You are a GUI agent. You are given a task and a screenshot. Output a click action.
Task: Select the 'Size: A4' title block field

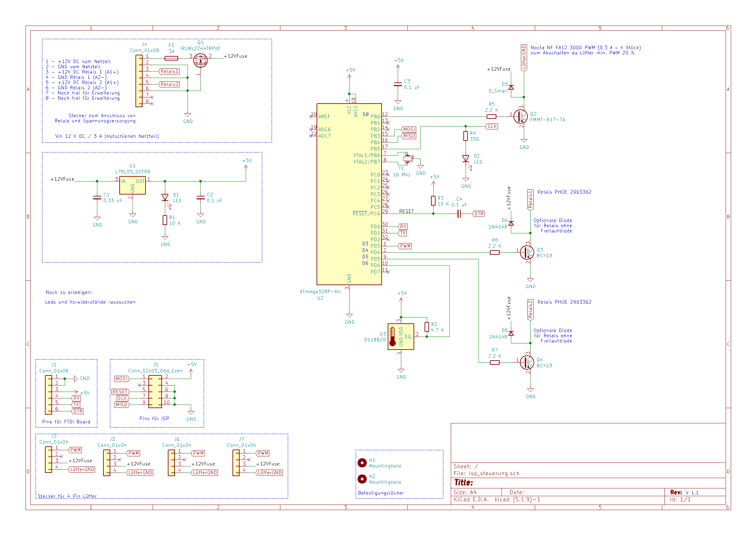pyautogui.click(x=465, y=493)
